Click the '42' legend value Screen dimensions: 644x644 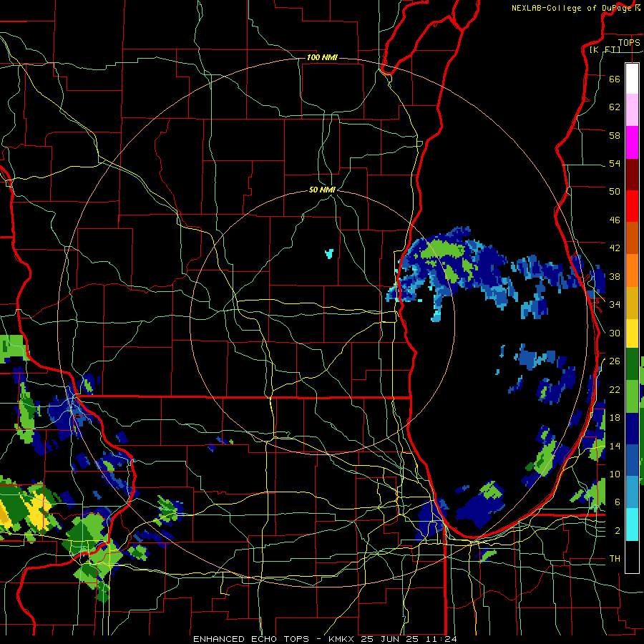click(615, 248)
